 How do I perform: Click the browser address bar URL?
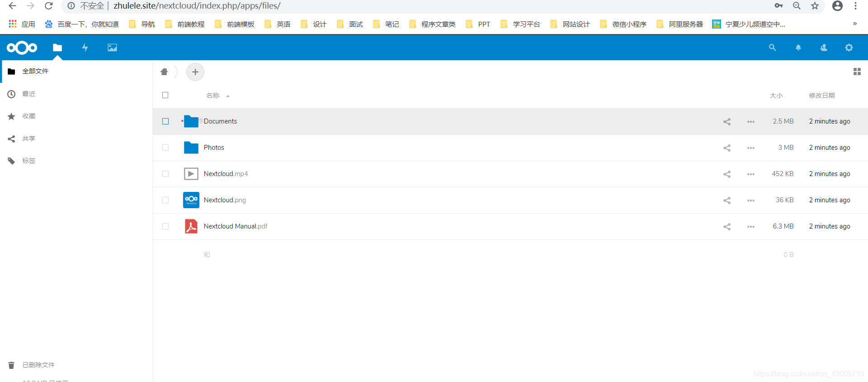[x=197, y=6]
